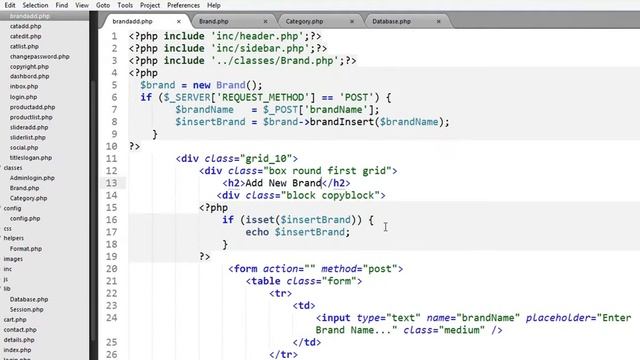Click line number 20 in gutter
Screen dimensions: 640x360
coord(111,269)
